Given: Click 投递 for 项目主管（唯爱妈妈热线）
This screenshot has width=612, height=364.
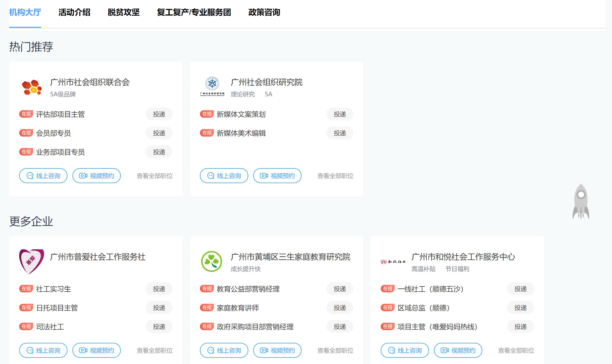Looking at the screenshot, I should pos(521,327).
